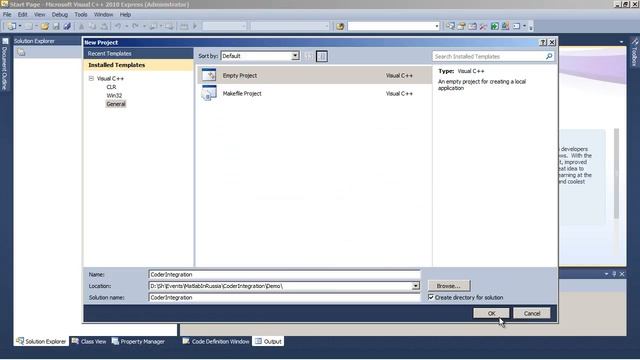Open Solution Explorer via toolbar icon

(x=450, y=26)
